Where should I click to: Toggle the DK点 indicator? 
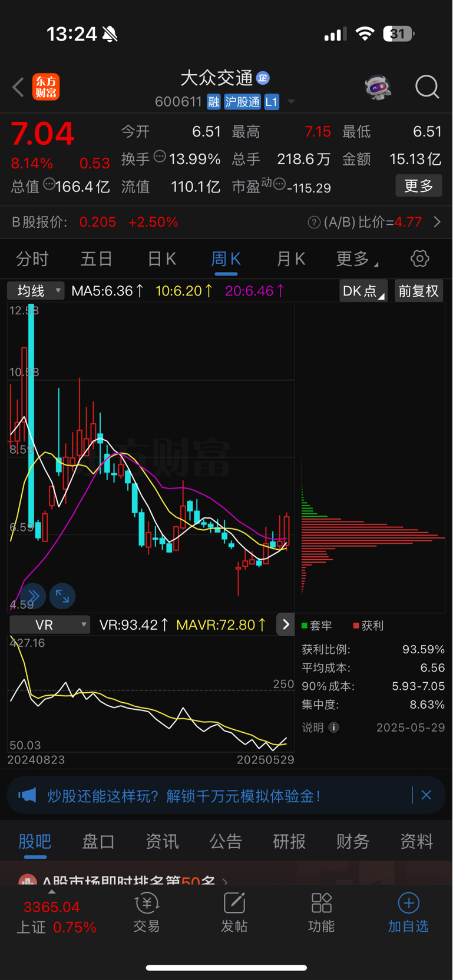click(363, 291)
